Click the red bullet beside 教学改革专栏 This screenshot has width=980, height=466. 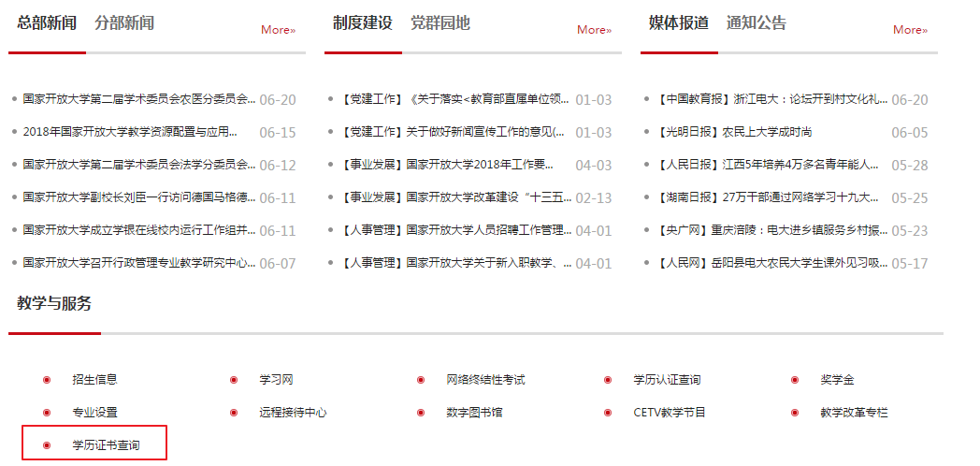(x=795, y=413)
